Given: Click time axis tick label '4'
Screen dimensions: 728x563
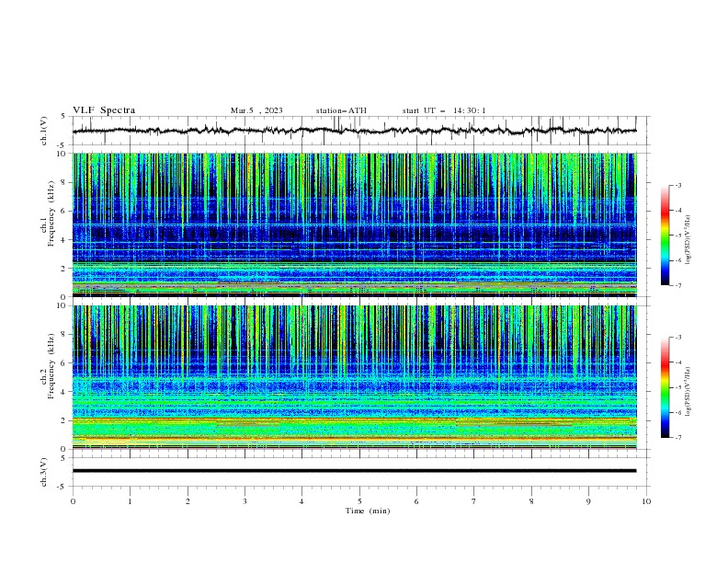Looking at the screenshot, I should pyautogui.click(x=301, y=501).
